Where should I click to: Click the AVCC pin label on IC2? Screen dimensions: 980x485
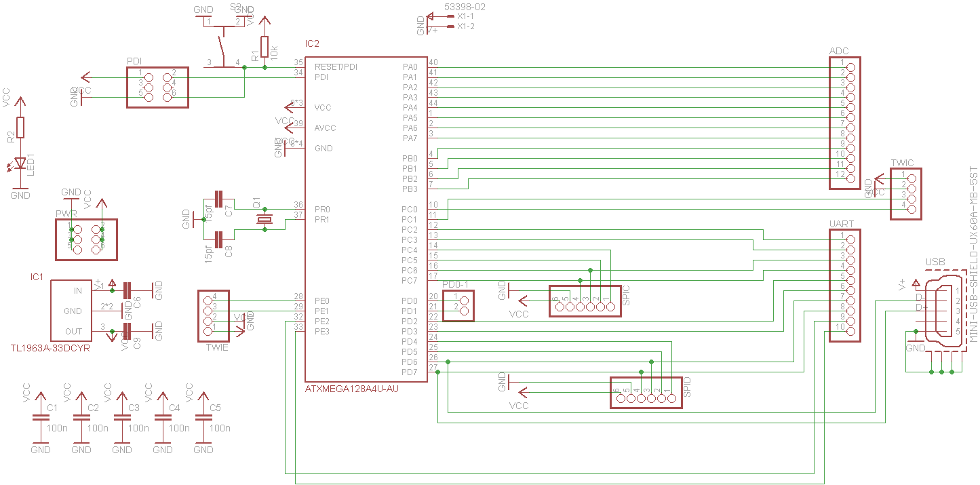[x=325, y=128]
